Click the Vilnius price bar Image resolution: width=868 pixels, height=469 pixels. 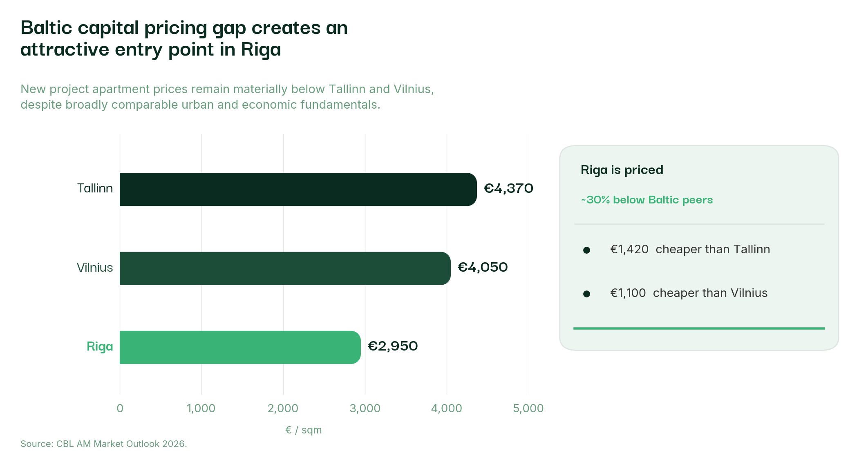tap(285, 268)
